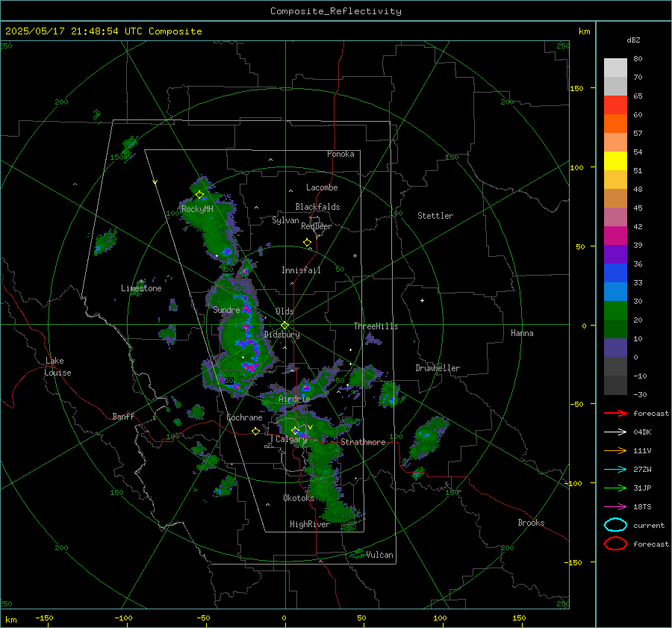Select the red 65 dBZ color swatch
The height and width of the screenshot is (628, 672).
pyautogui.click(x=615, y=105)
